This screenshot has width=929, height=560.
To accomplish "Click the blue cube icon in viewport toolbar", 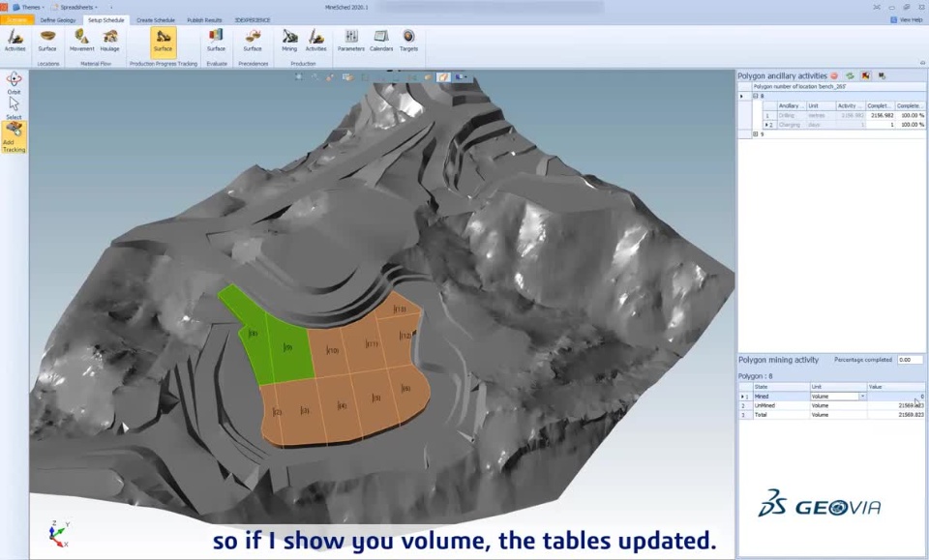I will [x=459, y=77].
